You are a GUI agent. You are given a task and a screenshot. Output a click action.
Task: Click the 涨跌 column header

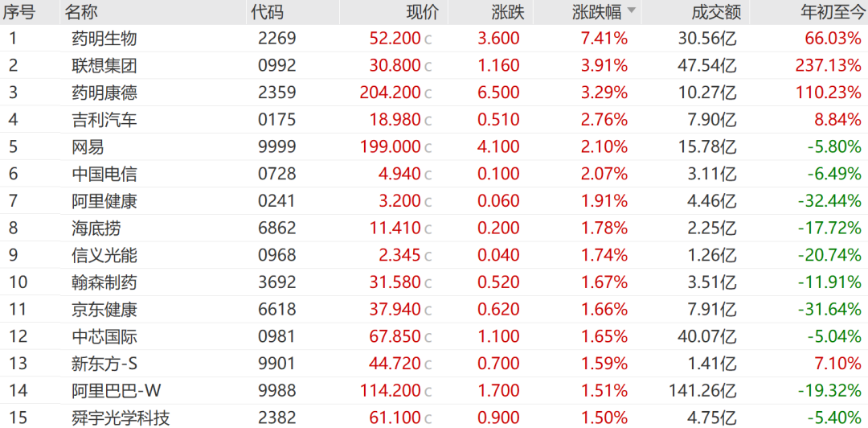tap(508, 11)
